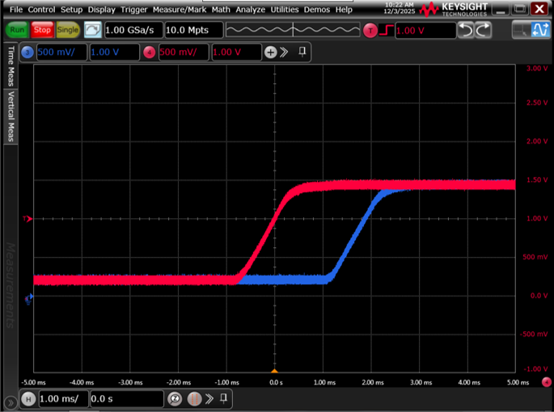554x412 pixels.
Task: Click the red trigger T icon
Action: (370, 30)
